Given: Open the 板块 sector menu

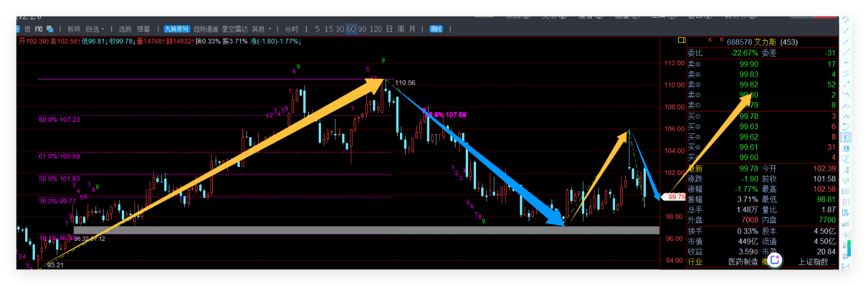Looking at the screenshot, I should pyautogui.click(x=74, y=29).
